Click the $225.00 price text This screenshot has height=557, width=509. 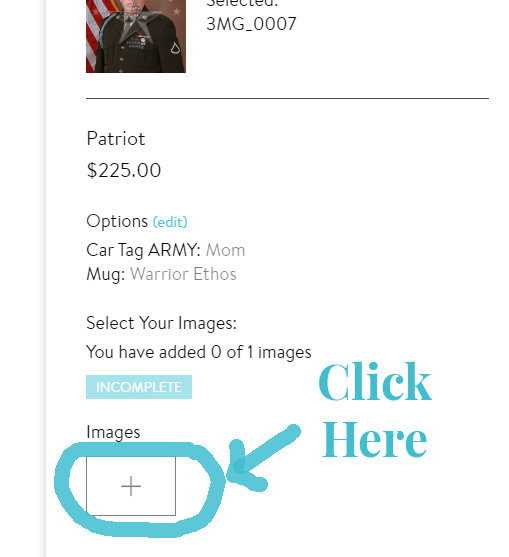point(124,171)
